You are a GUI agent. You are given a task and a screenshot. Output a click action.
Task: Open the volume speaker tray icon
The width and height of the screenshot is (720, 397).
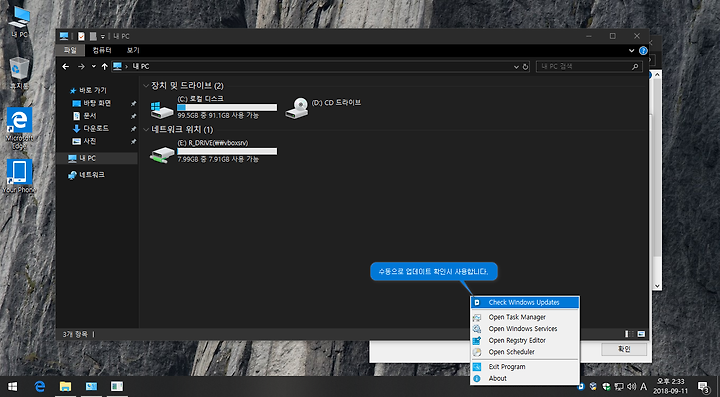[631, 386]
